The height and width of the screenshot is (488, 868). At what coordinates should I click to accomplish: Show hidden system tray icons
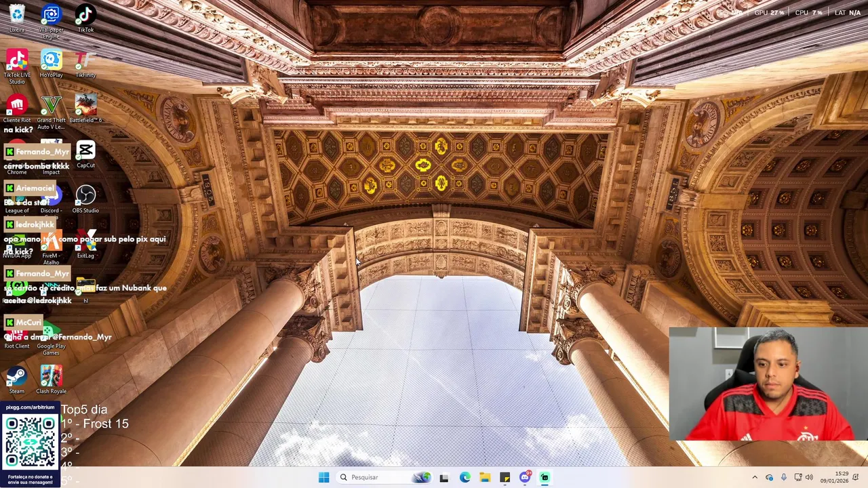coord(755,477)
